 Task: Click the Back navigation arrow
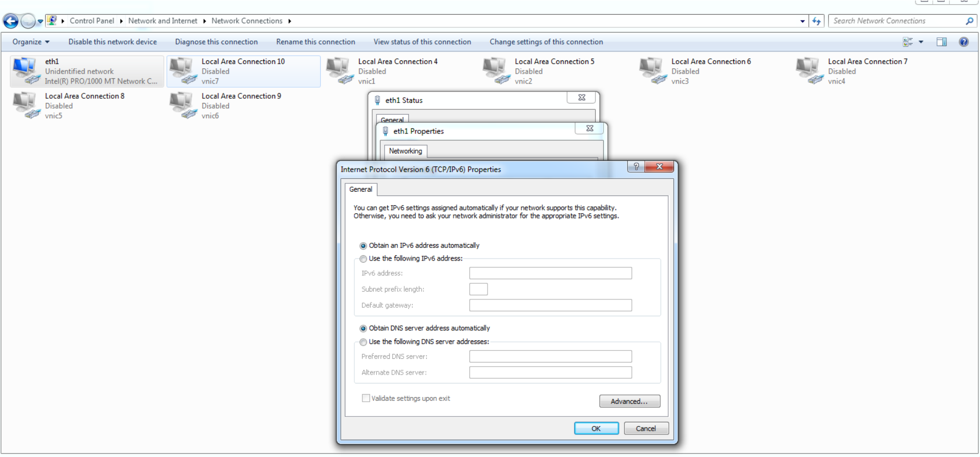pos(10,21)
